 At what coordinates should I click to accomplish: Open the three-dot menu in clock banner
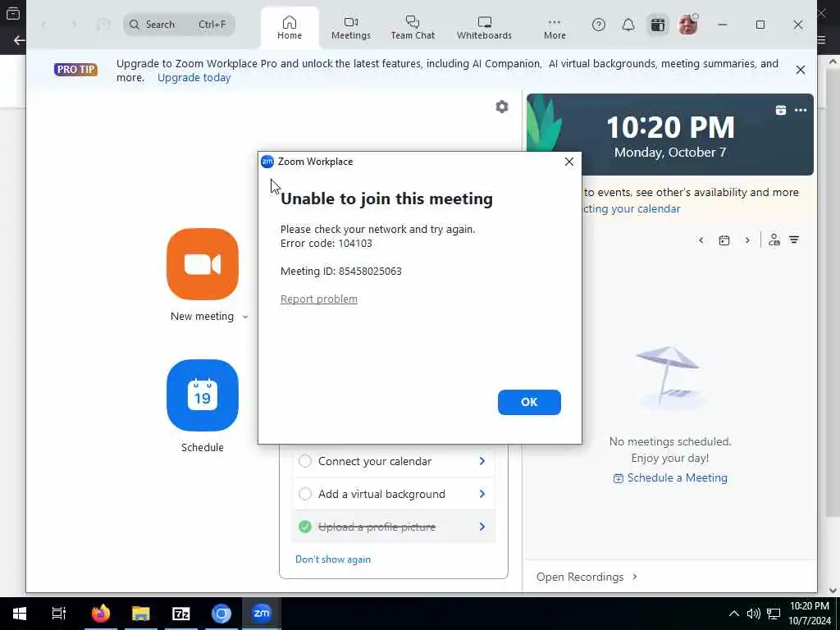801,111
